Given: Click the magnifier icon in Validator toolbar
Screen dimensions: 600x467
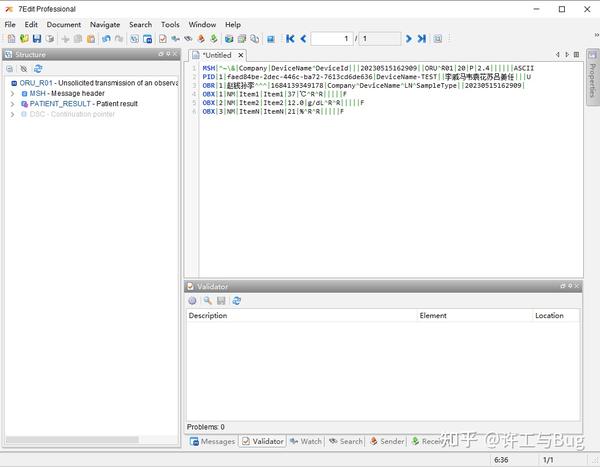Looking at the screenshot, I should [207, 300].
